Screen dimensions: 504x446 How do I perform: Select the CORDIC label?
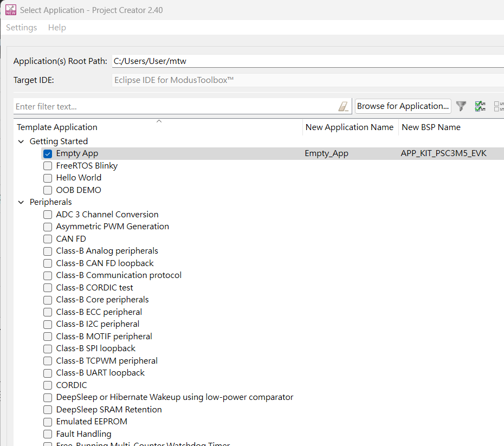pyautogui.click(x=72, y=385)
